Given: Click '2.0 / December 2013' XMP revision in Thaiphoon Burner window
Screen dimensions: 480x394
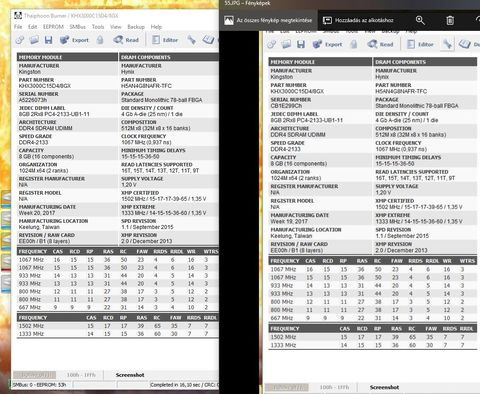Looking at the screenshot, I should 147,241.
